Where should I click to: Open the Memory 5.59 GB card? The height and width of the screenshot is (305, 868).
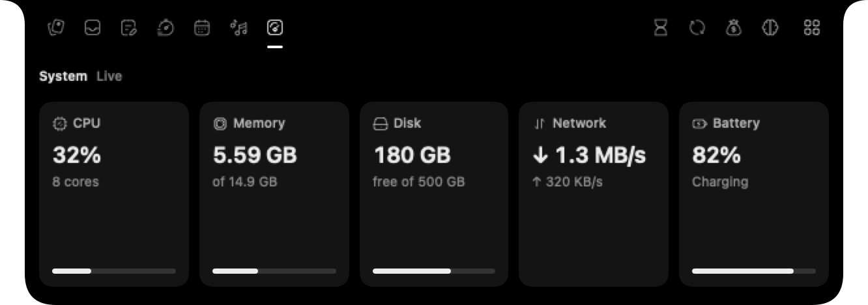click(x=274, y=194)
